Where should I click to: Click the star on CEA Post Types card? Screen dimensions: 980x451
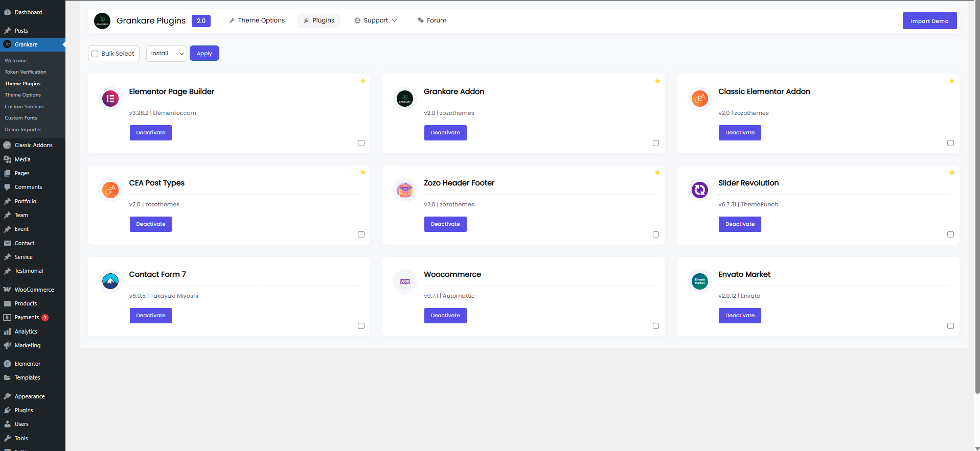[x=362, y=172]
